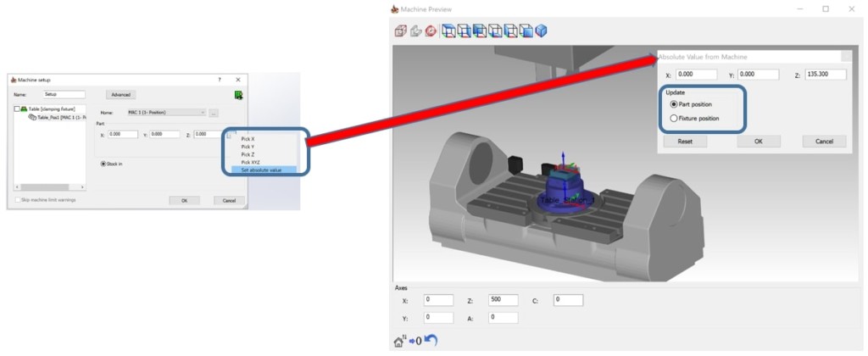Click the Axes C input field

click(x=568, y=300)
